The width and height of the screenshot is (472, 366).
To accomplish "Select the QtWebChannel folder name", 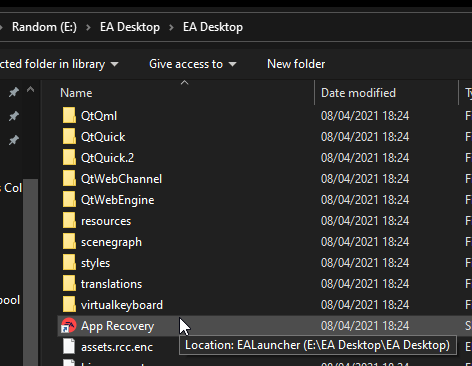I will pyautogui.click(x=121, y=179).
